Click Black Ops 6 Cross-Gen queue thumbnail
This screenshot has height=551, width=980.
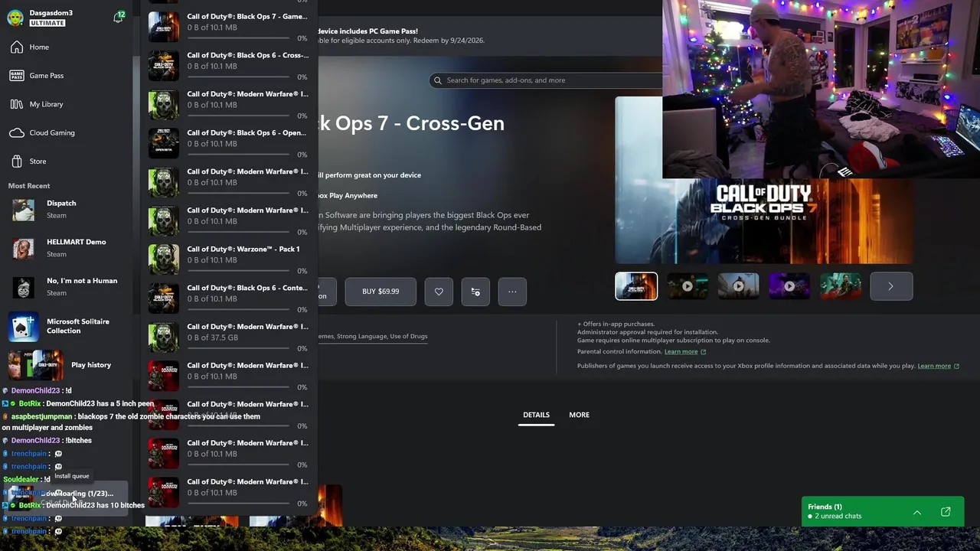tap(164, 66)
